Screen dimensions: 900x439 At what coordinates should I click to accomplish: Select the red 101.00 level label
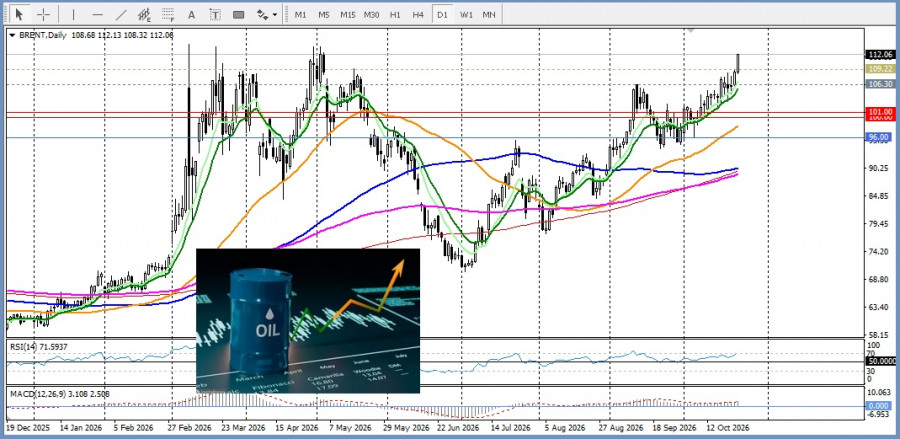tap(880, 111)
